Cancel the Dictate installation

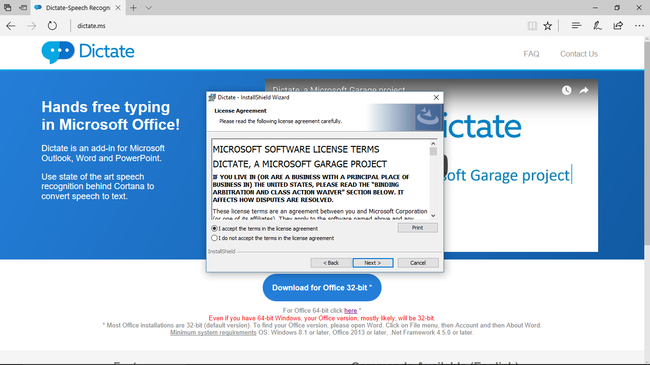[418, 263]
